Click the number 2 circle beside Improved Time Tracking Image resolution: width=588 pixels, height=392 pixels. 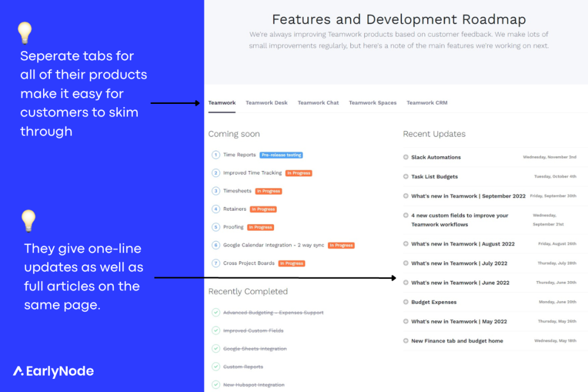(216, 173)
